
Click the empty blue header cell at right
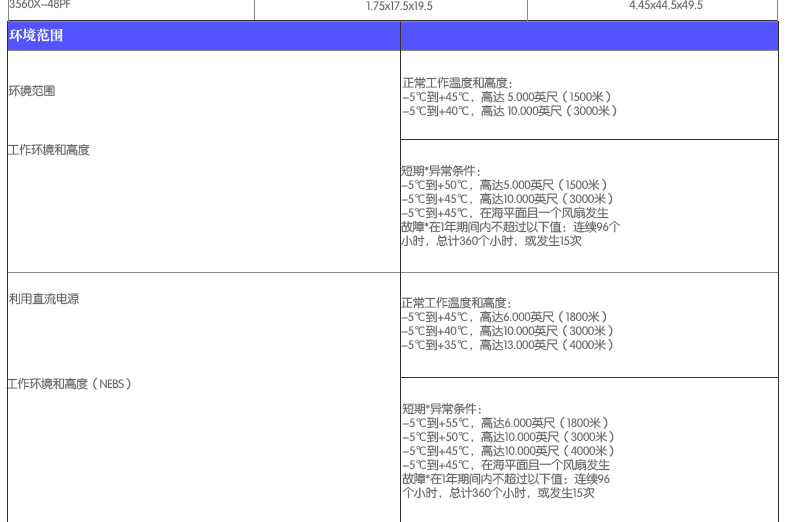[589, 36]
